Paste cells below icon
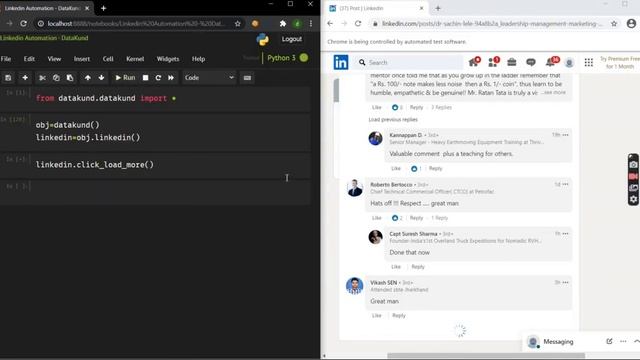The height and width of the screenshot is (360, 640). tap(70, 78)
